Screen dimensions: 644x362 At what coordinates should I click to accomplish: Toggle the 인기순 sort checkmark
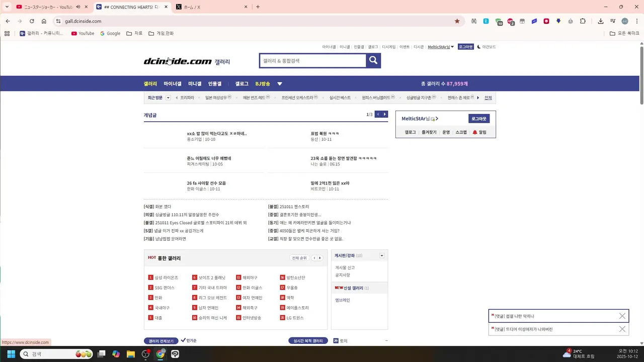pyautogui.click(x=183, y=340)
